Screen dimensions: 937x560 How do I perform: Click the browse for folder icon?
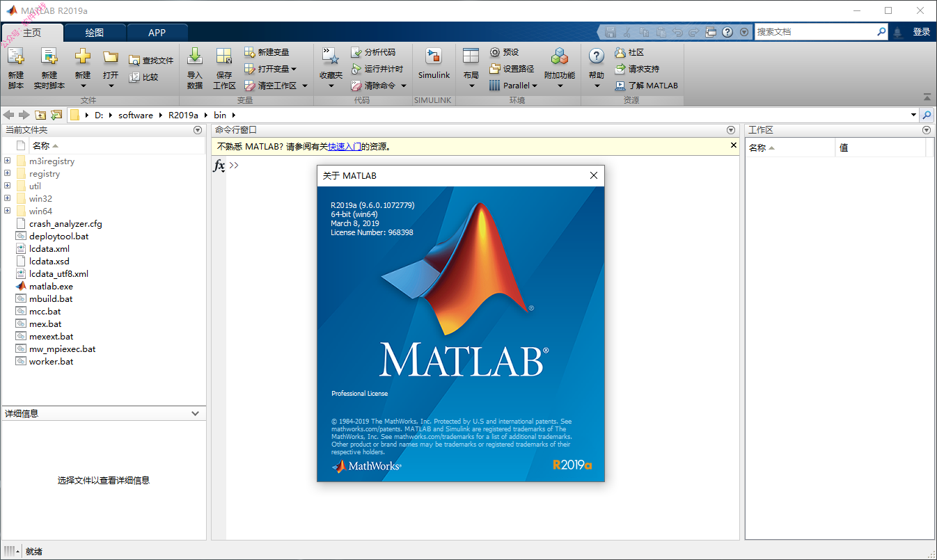56,115
